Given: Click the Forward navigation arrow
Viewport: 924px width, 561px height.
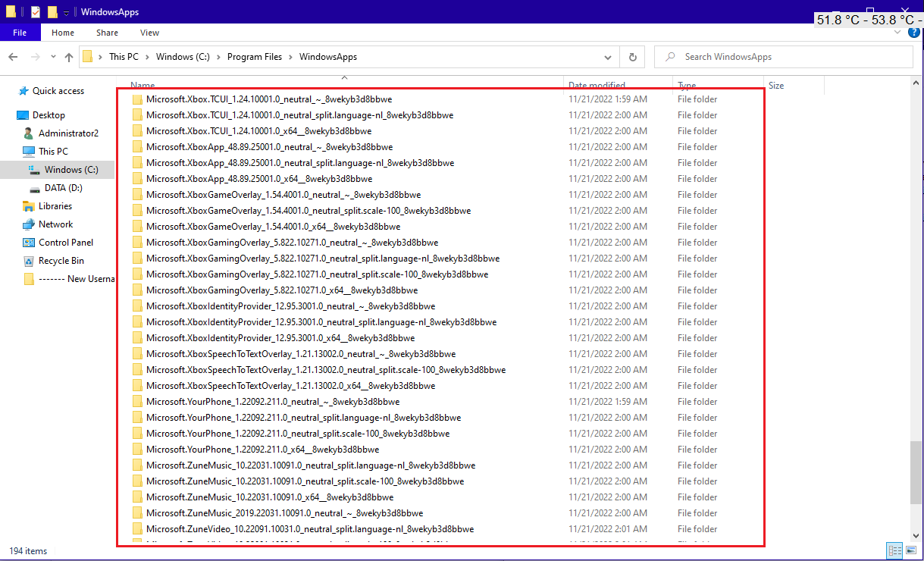Looking at the screenshot, I should pos(35,57).
